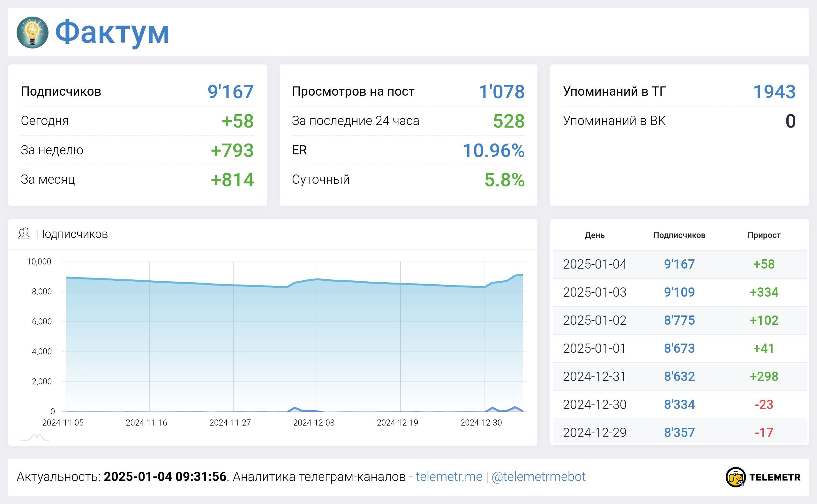
Task: Click the Фактум channel title
Action: pyautogui.click(x=112, y=32)
